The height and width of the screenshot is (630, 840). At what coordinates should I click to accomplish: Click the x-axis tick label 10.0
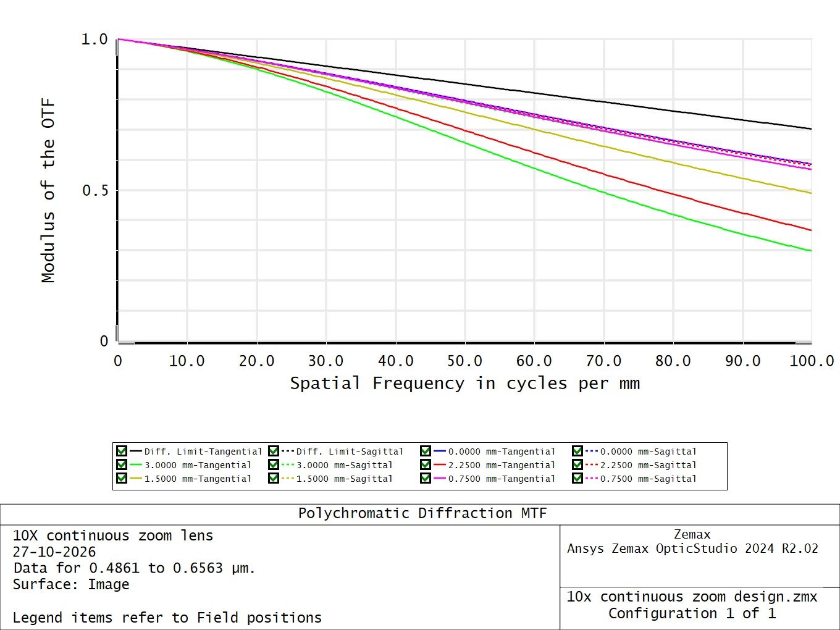pyautogui.click(x=187, y=361)
